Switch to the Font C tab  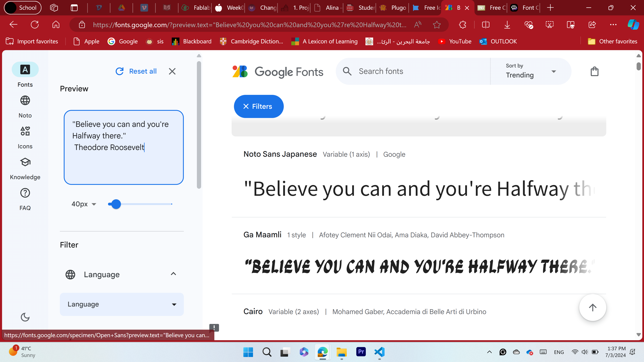pyautogui.click(x=524, y=8)
